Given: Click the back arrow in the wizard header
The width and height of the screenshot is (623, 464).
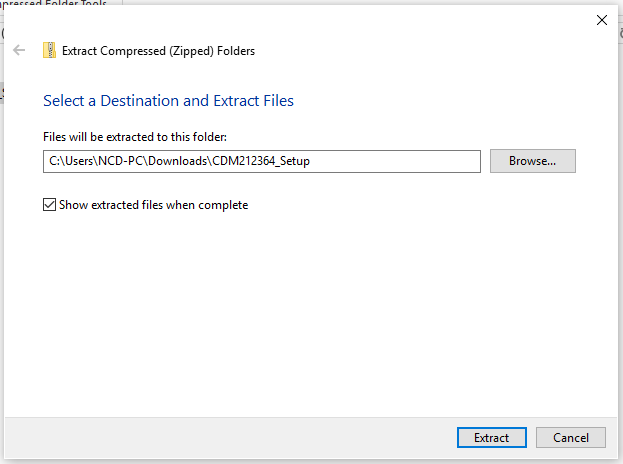Looking at the screenshot, I should click(x=19, y=50).
